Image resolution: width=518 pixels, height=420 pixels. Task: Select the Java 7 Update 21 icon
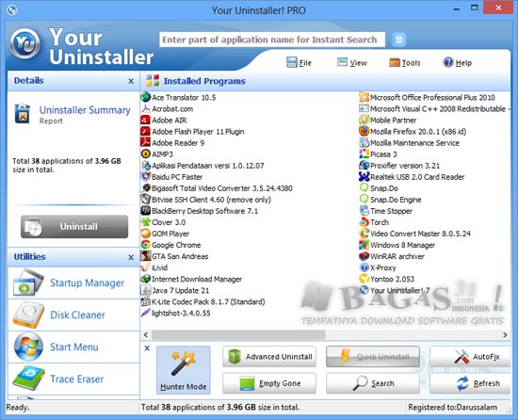146,290
